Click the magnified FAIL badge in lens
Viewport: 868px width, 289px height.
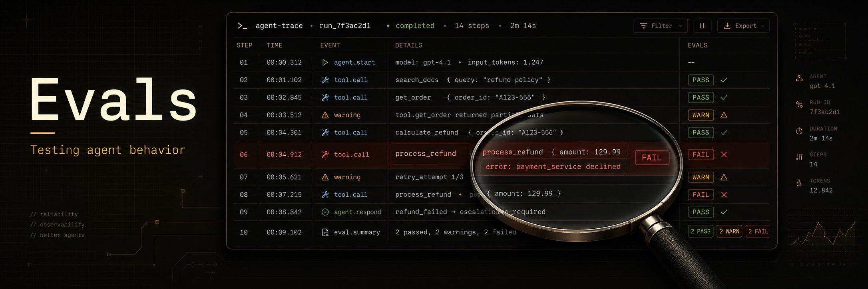pos(652,158)
